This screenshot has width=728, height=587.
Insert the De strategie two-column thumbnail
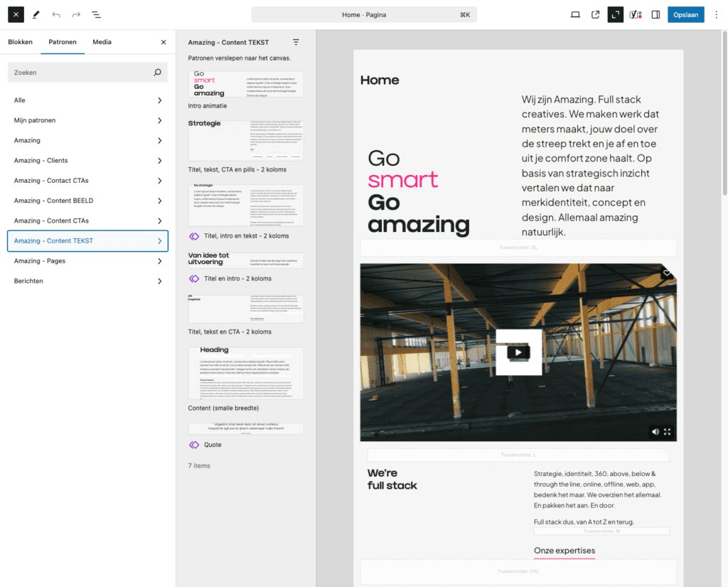(245, 205)
